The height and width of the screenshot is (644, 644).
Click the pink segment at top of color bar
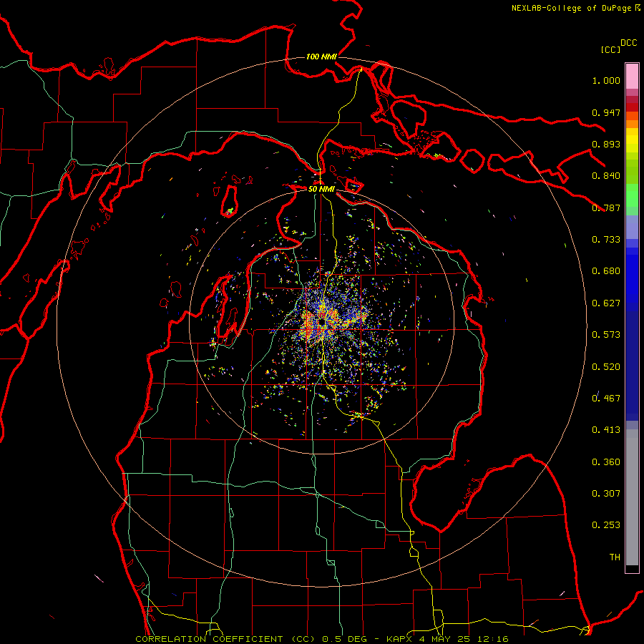pyautogui.click(x=632, y=77)
